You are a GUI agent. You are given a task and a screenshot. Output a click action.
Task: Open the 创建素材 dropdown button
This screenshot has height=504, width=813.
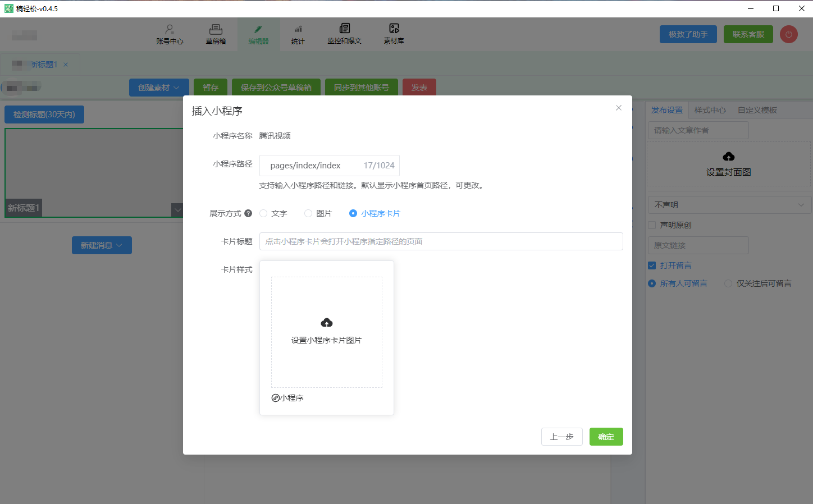(x=159, y=88)
